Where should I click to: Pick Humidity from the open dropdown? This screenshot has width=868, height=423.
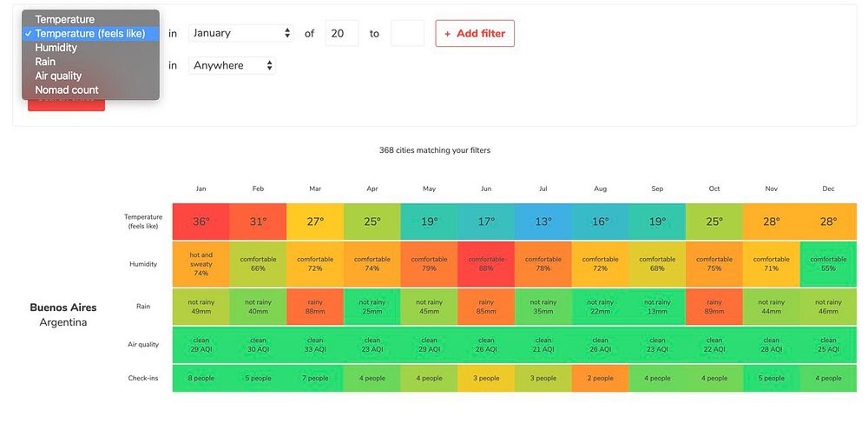91,48
